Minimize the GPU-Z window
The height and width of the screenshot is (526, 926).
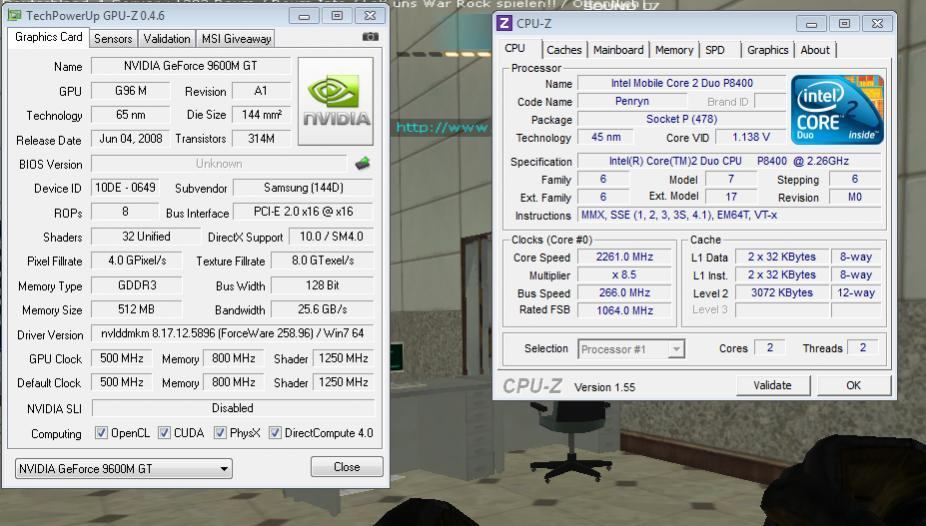coord(304,16)
